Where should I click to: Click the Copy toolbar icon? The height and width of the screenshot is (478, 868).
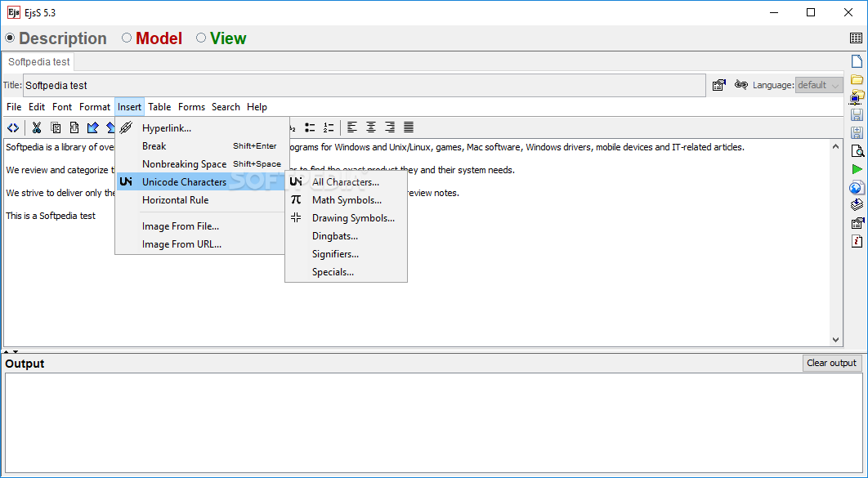point(56,127)
